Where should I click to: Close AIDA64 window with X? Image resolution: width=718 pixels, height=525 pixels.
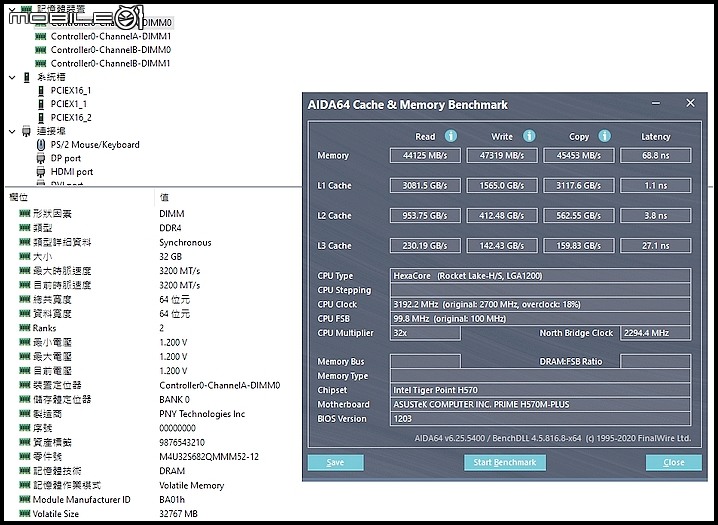coord(690,103)
